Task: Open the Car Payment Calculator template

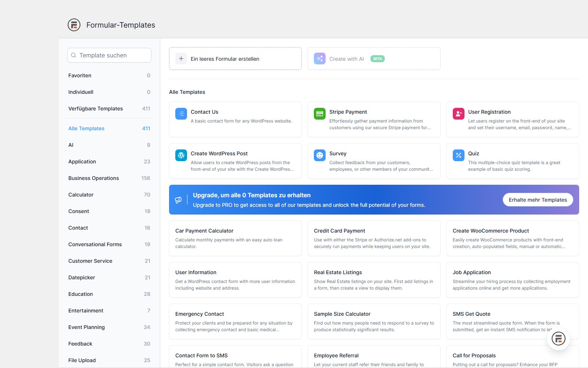Action: [x=235, y=238]
